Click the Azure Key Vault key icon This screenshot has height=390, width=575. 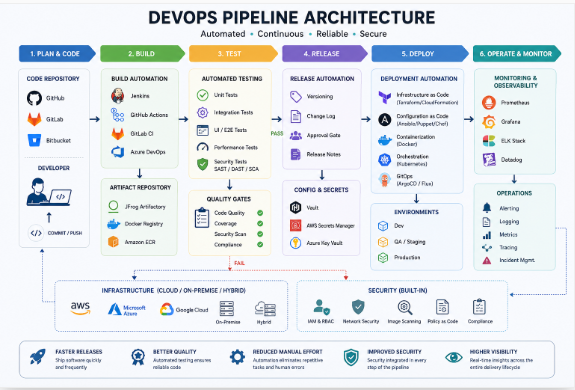[x=296, y=243]
